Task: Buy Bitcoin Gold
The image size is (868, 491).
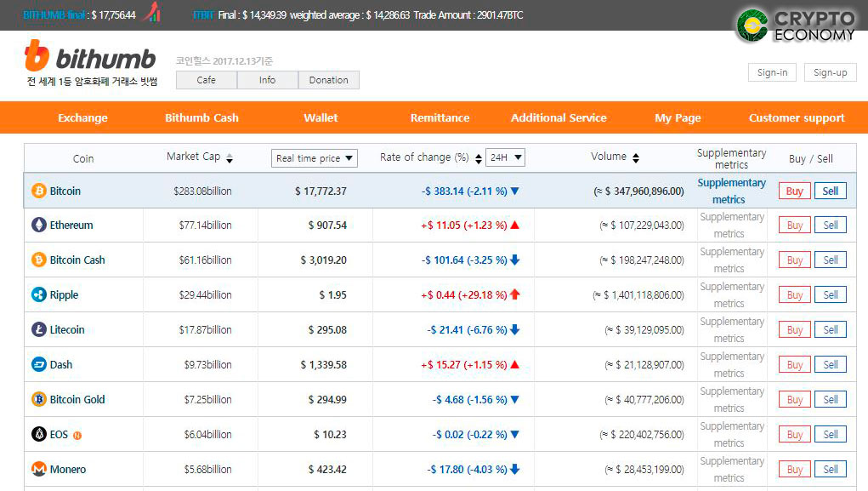Action: click(794, 400)
